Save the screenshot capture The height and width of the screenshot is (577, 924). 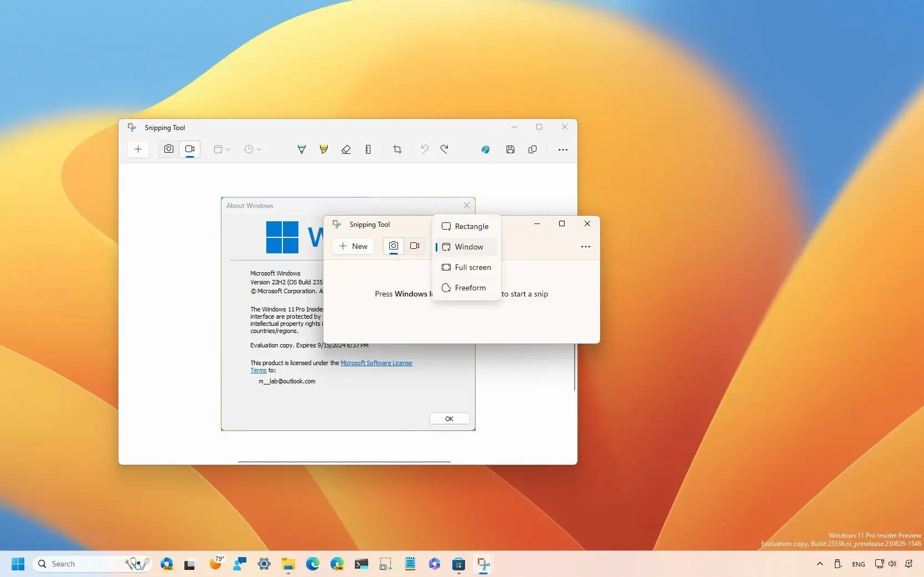coord(510,149)
